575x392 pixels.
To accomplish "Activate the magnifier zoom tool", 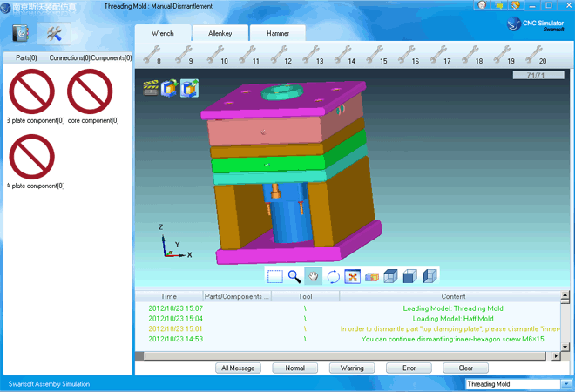I will click(x=294, y=276).
